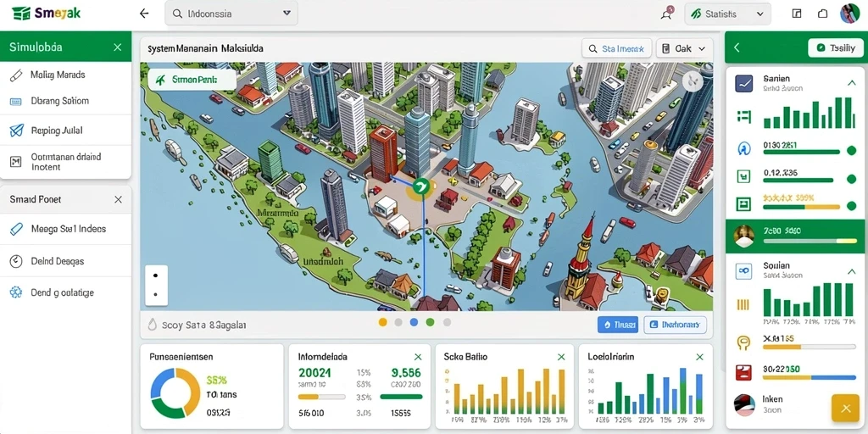Click the blue Tinass button
868x434 pixels.
click(x=618, y=325)
